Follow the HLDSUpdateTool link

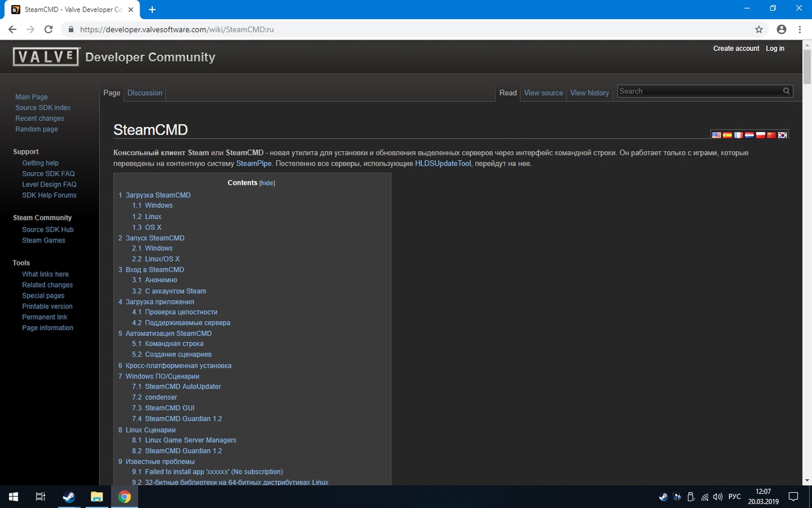coord(443,164)
